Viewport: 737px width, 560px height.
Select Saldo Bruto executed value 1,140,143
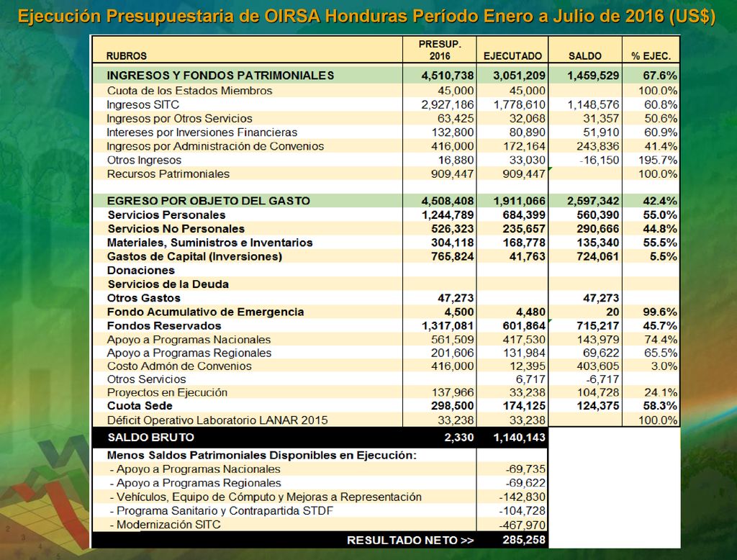pyautogui.click(x=520, y=438)
